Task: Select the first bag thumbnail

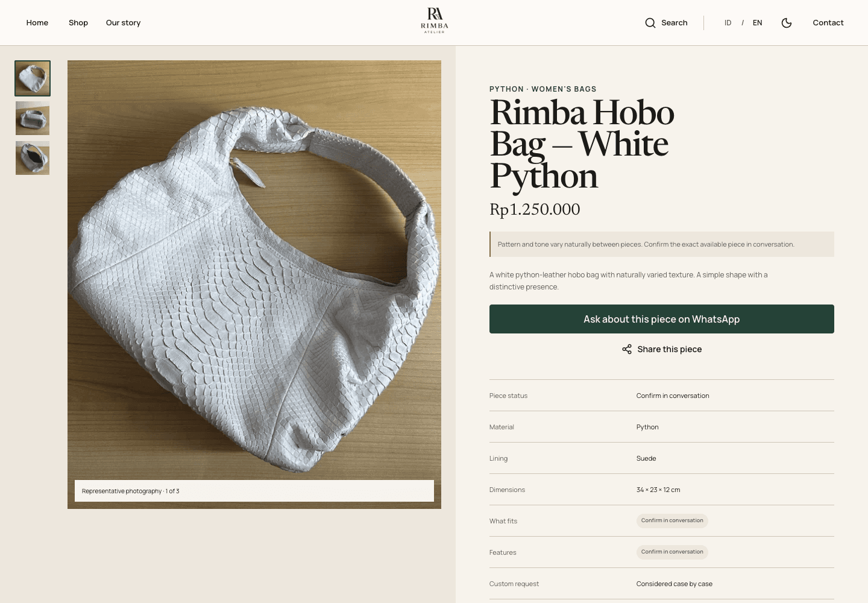Action: pyautogui.click(x=33, y=78)
